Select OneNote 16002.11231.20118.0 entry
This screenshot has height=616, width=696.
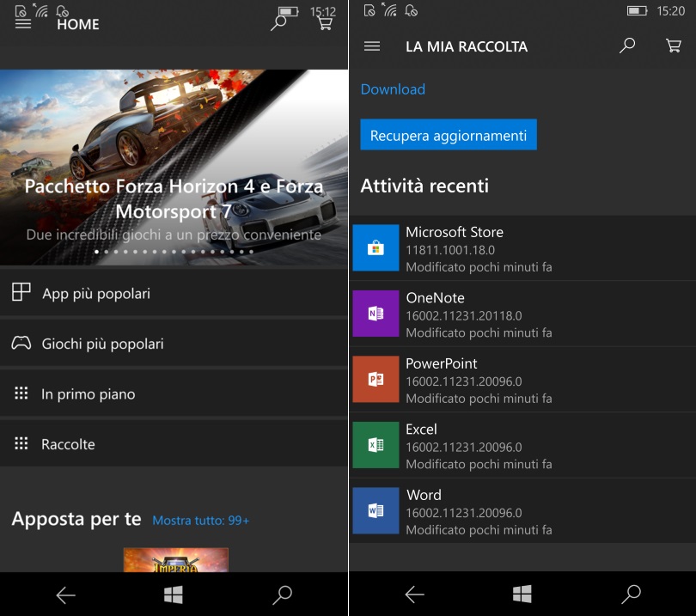coord(522,314)
